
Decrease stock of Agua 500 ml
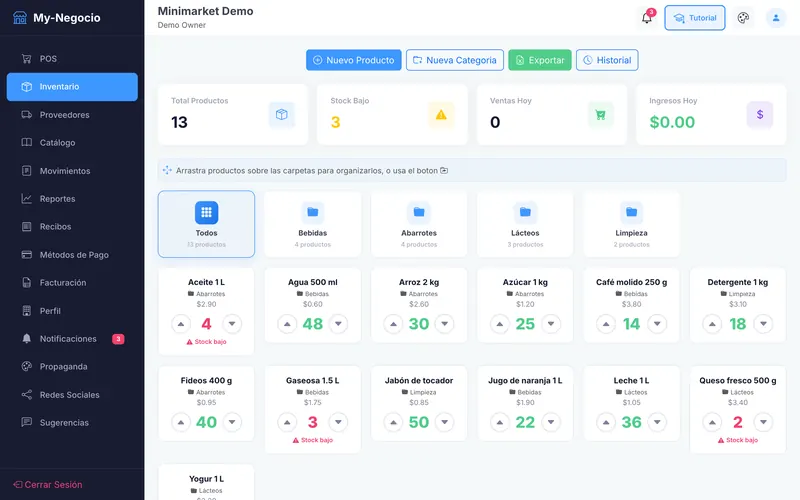tap(338, 323)
